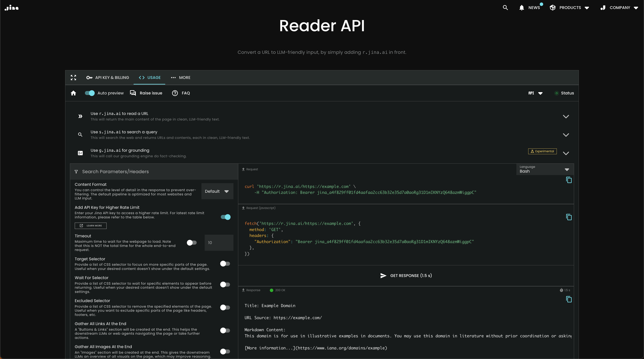The height and width of the screenshot is (359, 644).
Task: Click the 'Title: Example Domain' response line
Action: click(x=270, y=306)
